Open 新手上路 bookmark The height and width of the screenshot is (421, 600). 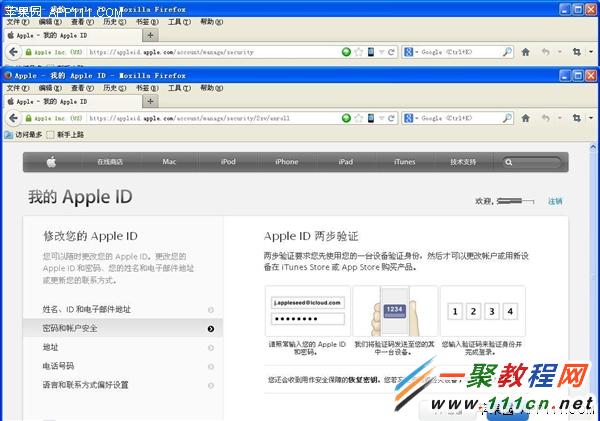[x=65, y=135]
